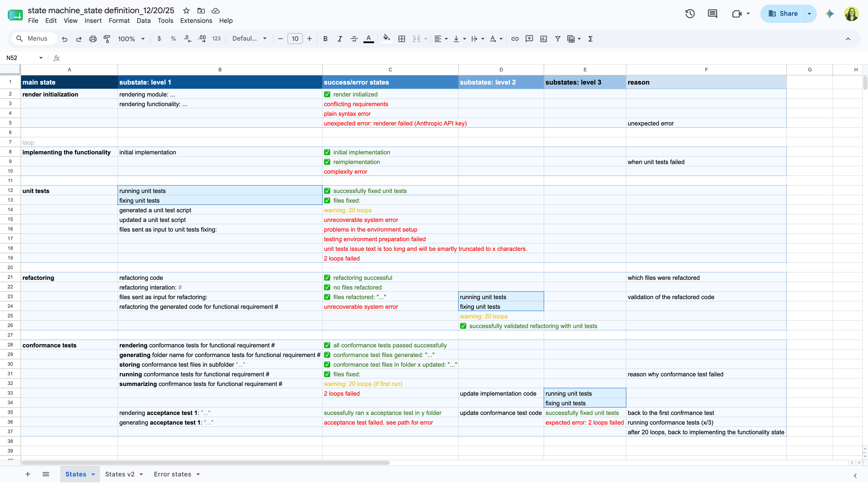Open more number formats 123

coord(216,39)
